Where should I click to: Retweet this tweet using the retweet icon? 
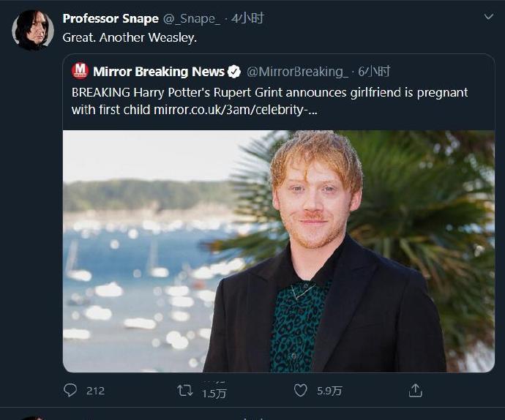pyautogui.click(x=185, y=391)
